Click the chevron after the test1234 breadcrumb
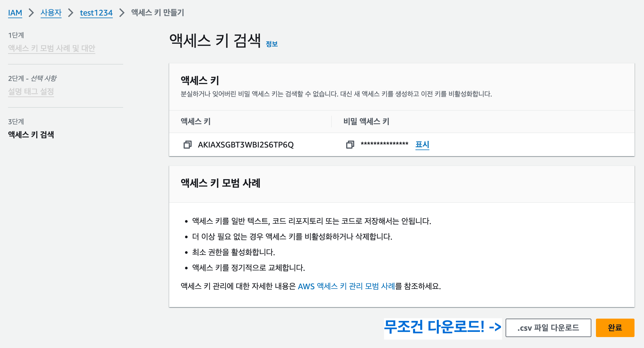The height and width of the screenshot is (348, 644). click(122, 13)
